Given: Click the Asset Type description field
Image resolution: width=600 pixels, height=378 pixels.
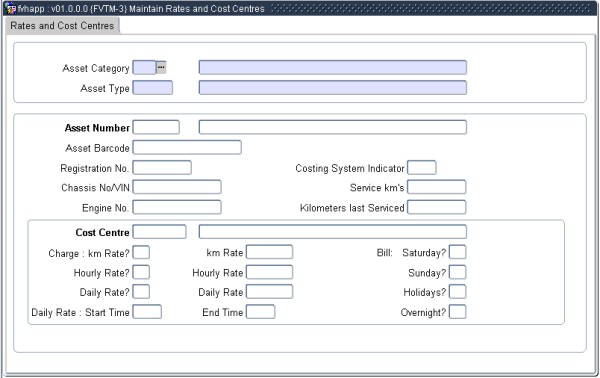Looking at the screenshot, I should (x=333, y=87).
